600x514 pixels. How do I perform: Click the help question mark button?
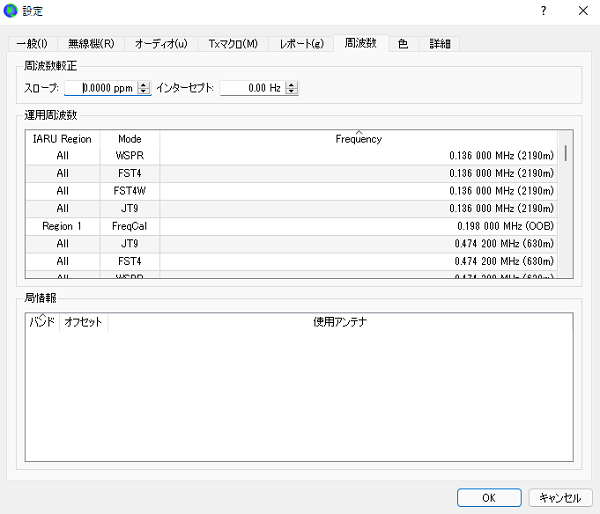point(543,11)
